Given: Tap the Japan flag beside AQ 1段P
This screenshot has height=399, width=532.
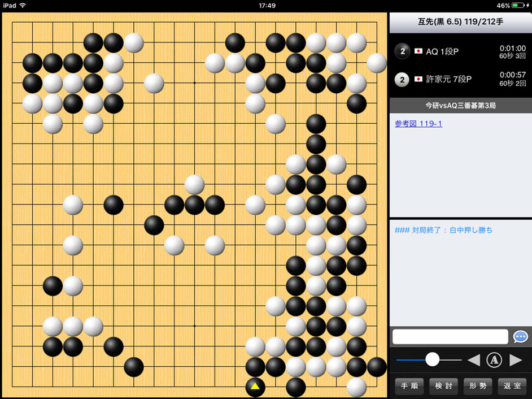Looking at the screenshot, I should [418, 51].
